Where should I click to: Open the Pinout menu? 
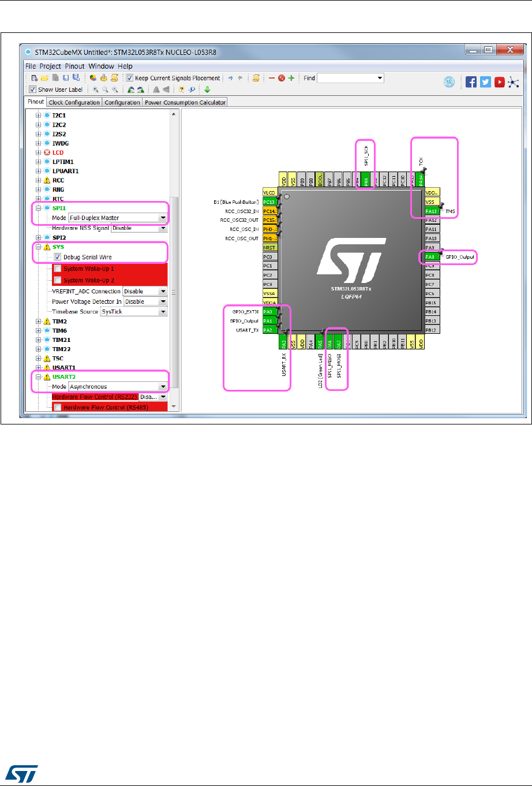(74, 66)
